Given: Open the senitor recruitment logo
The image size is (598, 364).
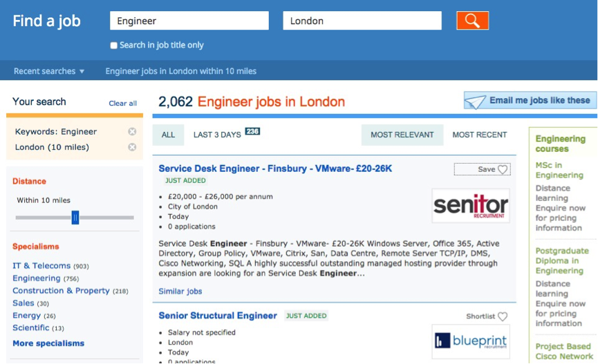Looking at the screenshot, I should [471, 206].
